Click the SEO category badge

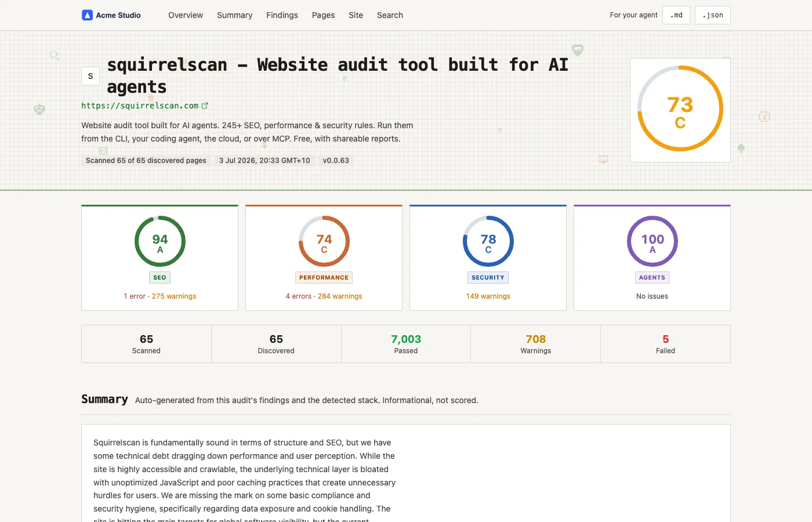160,278
